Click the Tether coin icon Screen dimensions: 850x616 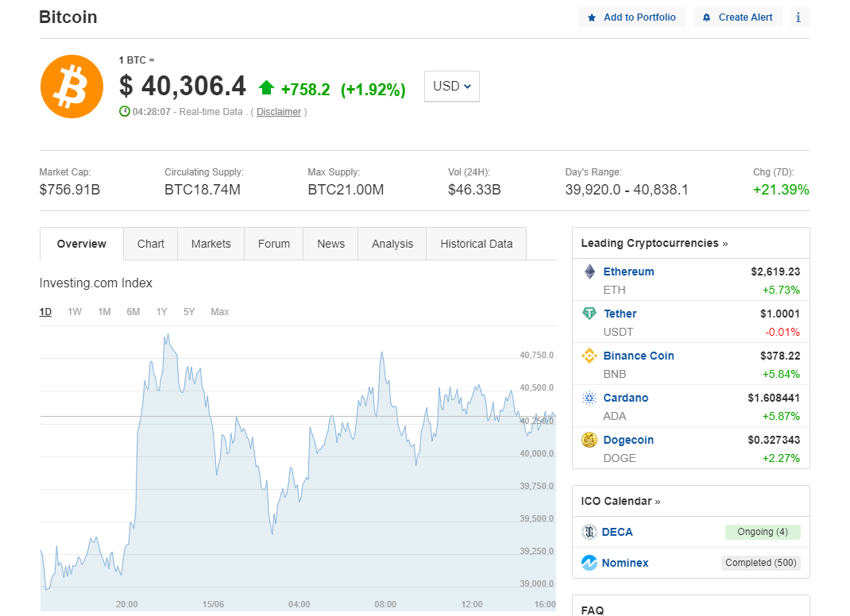(589, 313)
